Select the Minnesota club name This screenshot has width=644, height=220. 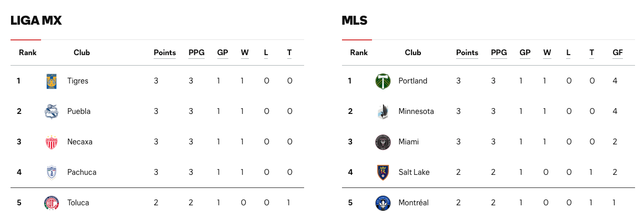click(x=416, y=111)
